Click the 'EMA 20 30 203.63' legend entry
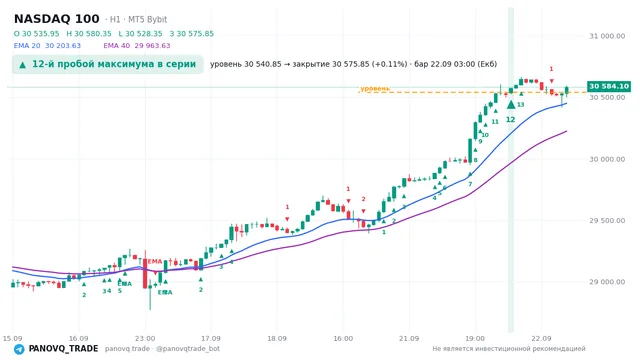The image size is (640, 360). (x=47, y=46)
